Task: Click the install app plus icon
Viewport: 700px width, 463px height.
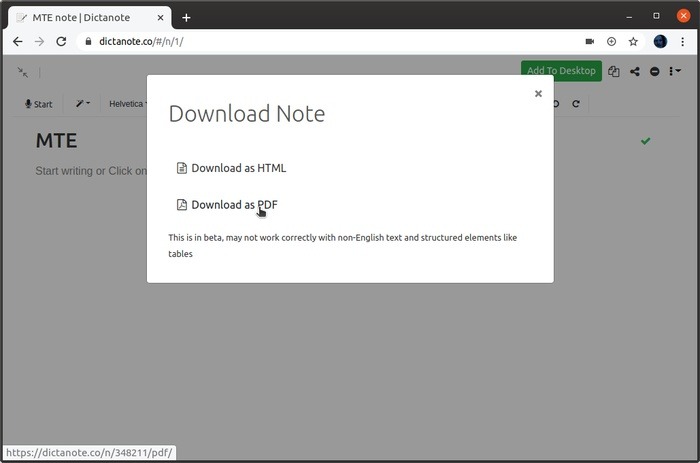Action: [612, 42]
